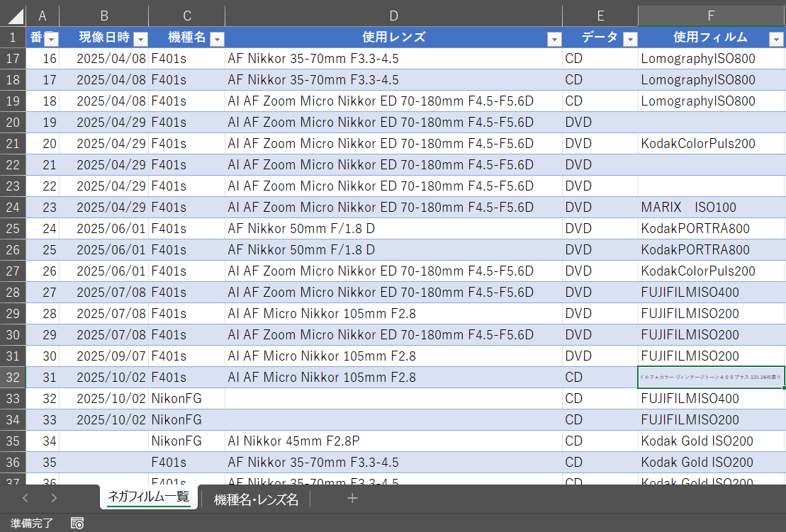Expand the 使用レンズ filter dropdown
Screen dimensions: 786x532
(554, 39)
